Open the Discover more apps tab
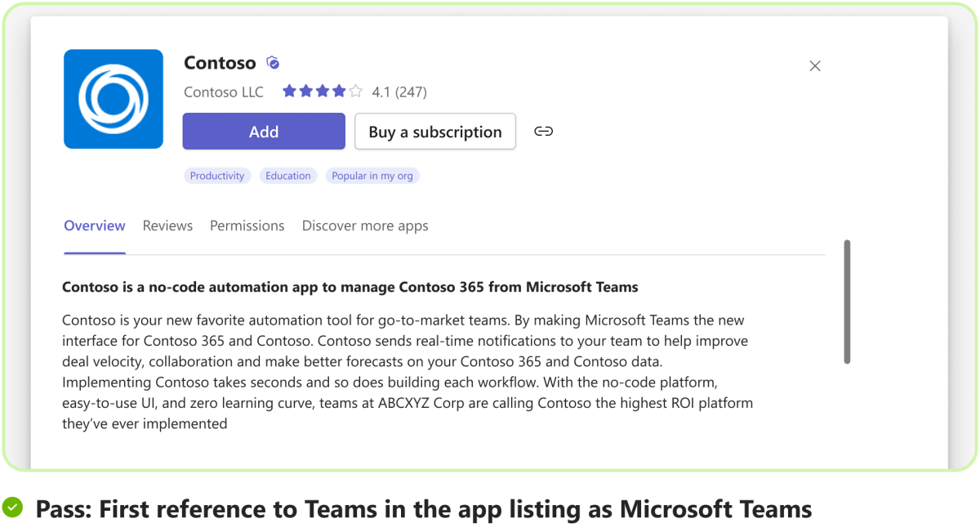 [x=365, y=226]
